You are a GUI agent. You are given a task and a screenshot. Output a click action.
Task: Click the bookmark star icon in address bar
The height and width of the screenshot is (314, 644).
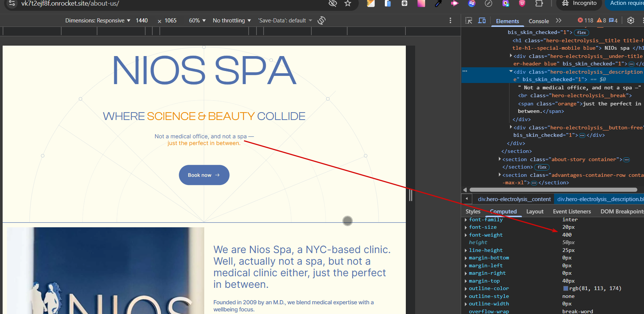(x=348, y=3)
